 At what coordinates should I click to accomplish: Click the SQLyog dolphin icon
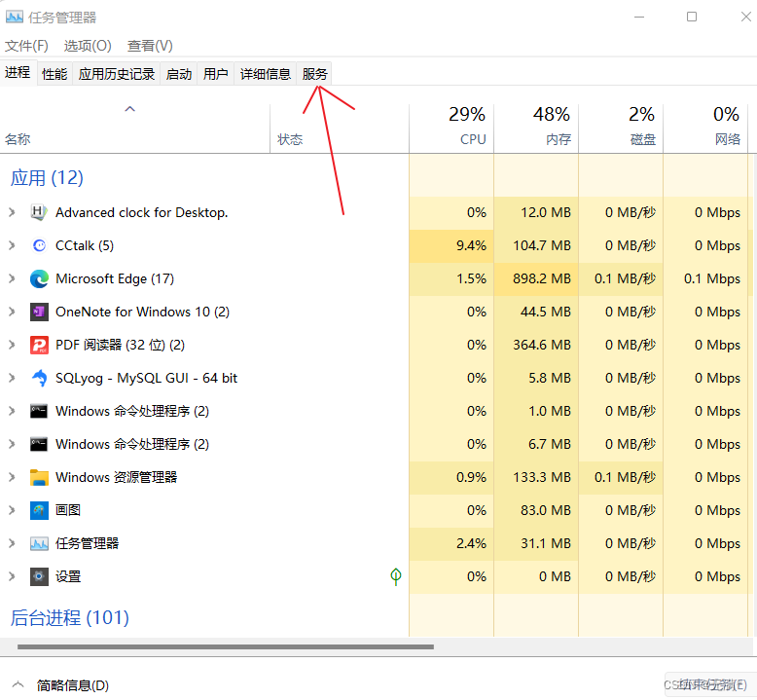39,379
